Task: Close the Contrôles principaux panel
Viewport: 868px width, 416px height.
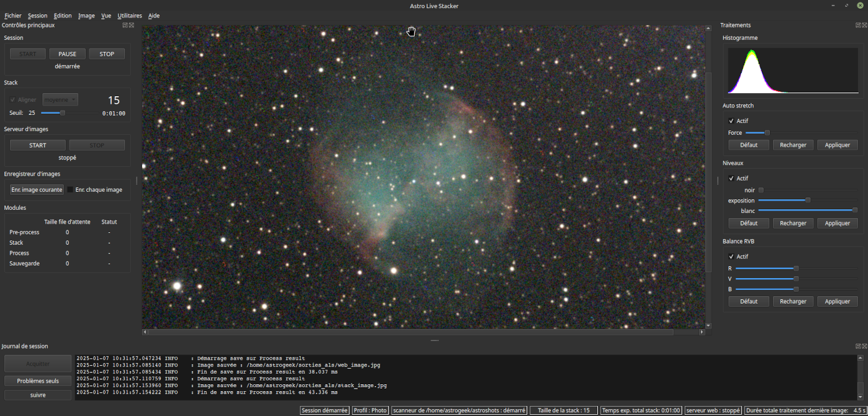Action: [x=131, y=26]
